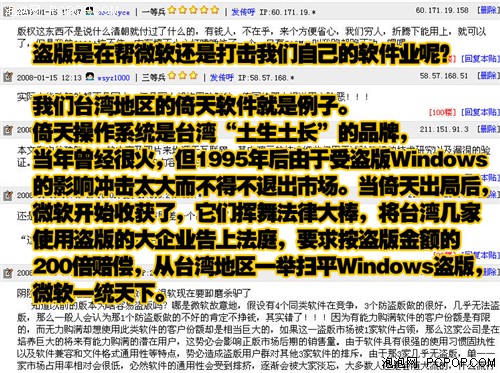Click the post icon above the 卸磨杀驴 comment
Viewport: 500px width, 373px height.
click(x=8, y=273)
